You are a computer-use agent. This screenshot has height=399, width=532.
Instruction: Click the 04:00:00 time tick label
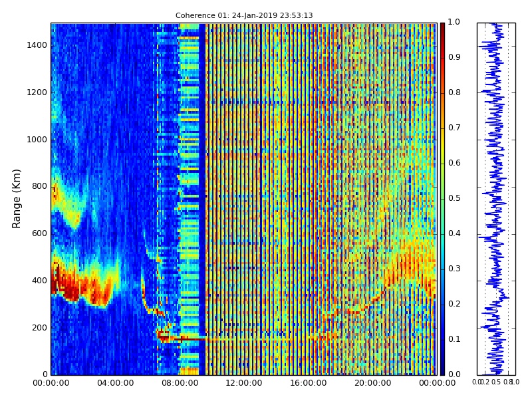coord(115,383)
